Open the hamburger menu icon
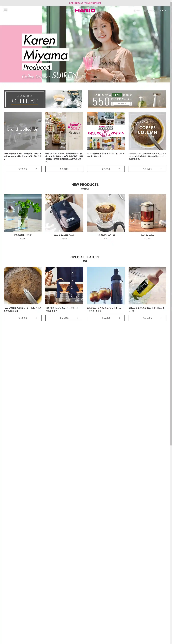Viewport: 172px width, 644px height. [5, 10]
